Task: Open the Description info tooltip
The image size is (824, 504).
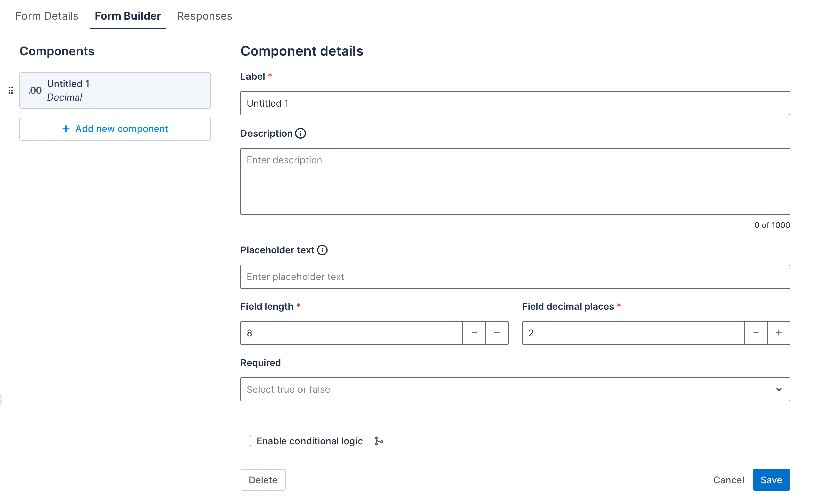Action: coord(300,133)
